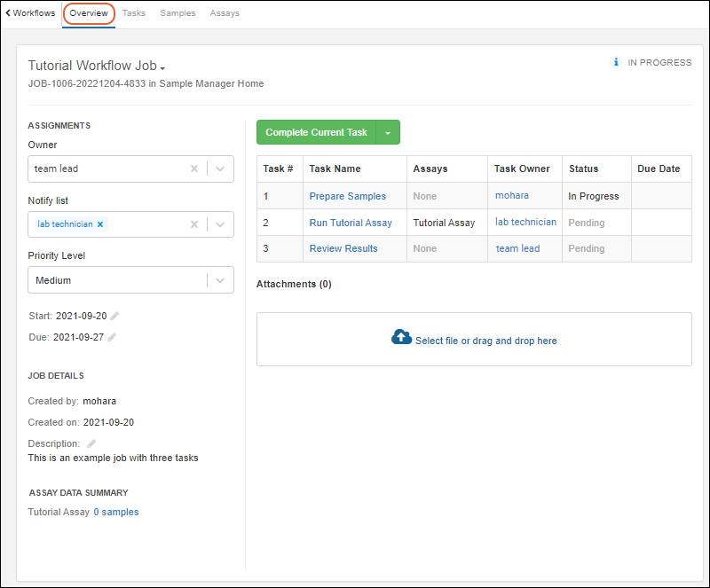The height and width of the screenshot is (588, 710).
Task: Click the cloud upload icon
Action: [x=401, y=338]
